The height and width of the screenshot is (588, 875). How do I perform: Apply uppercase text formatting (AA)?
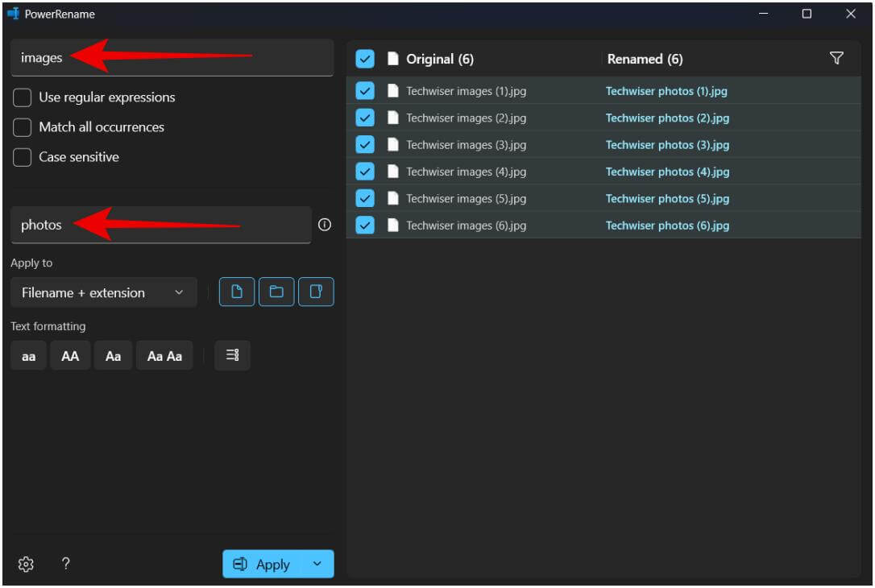(70, 356)
